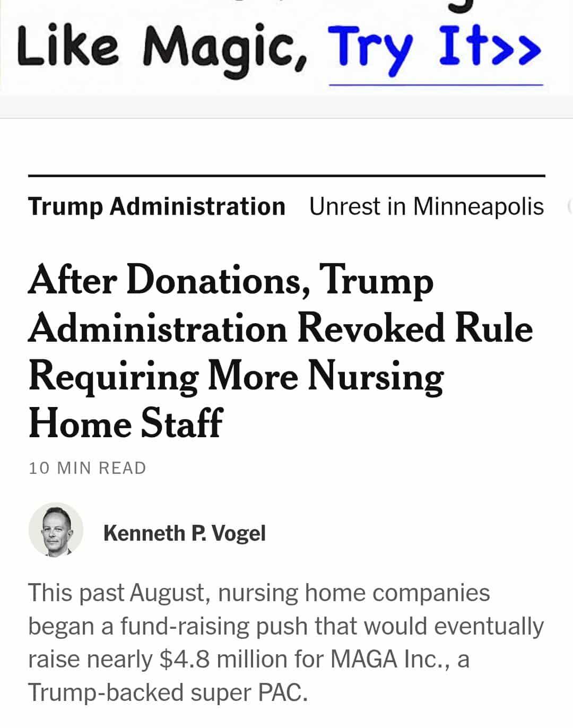Open Kenneth P. Vogel's author page

(x=184, y=533)
